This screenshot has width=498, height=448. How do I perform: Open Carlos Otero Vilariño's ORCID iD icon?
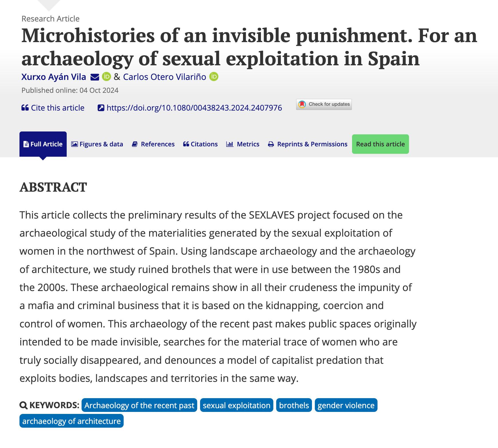pyautogui.click(x=214, y=77)
